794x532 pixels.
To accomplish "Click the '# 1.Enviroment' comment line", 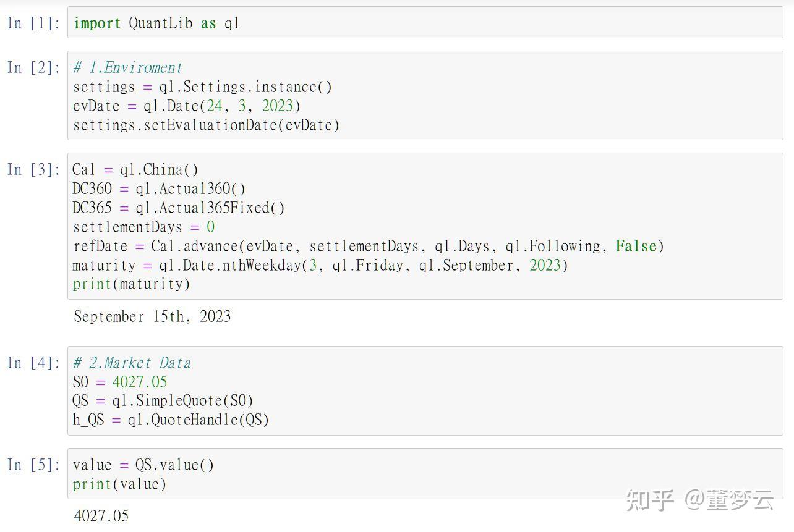I will click(x=128, y=67).
